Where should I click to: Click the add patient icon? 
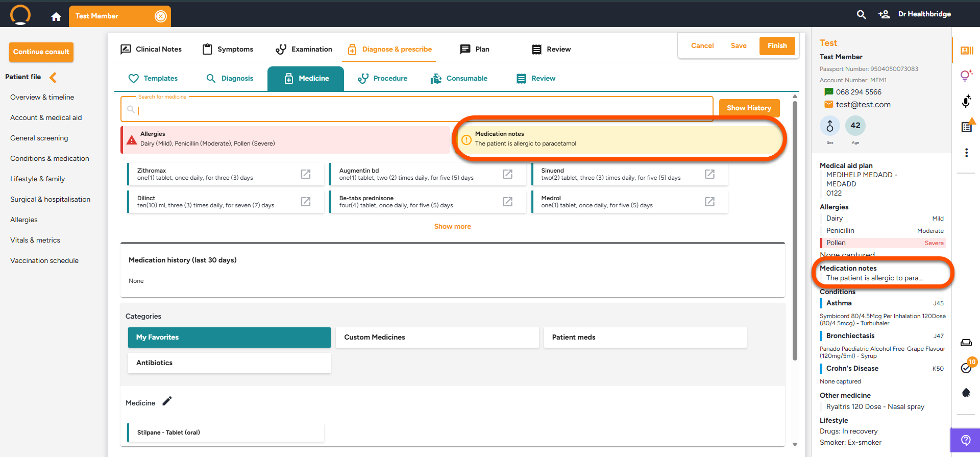click(x=884, y=14)
